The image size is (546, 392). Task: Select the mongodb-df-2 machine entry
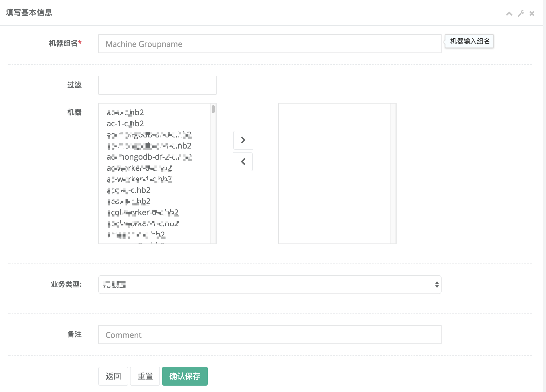149,157
